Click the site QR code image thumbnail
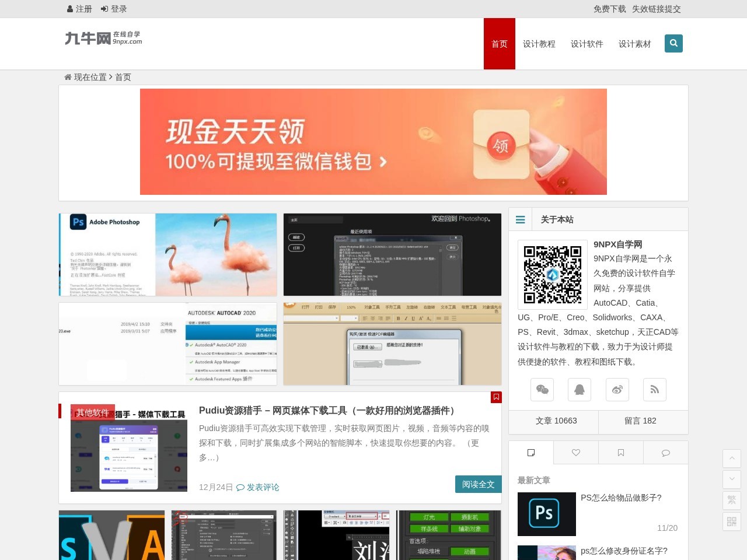747x560 pixels. coord(552,274)
